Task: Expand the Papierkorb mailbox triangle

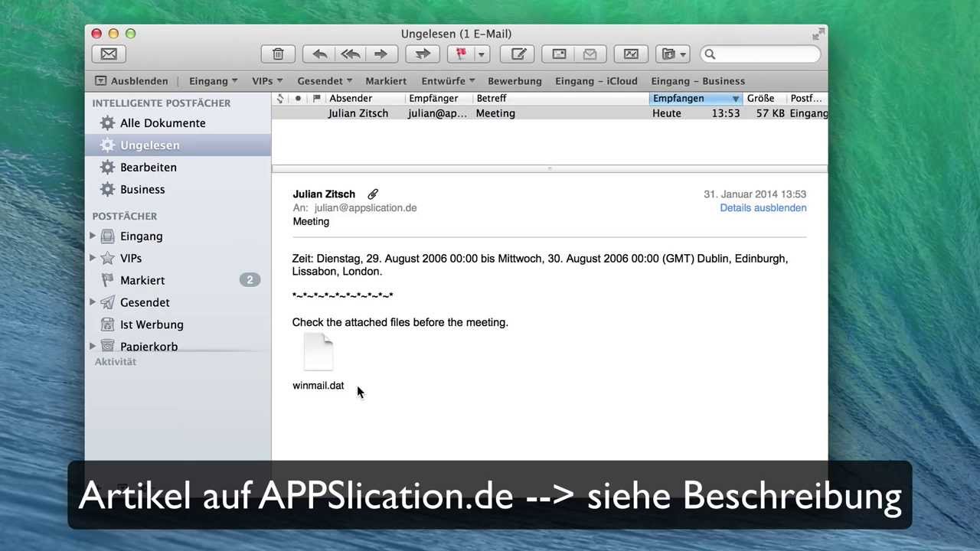Action: coord(93,346)
